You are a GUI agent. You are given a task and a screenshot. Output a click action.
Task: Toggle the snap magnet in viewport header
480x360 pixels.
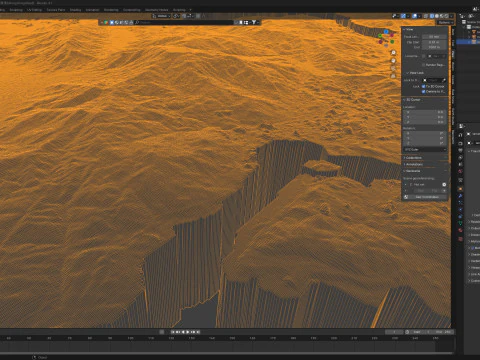(184, 16)
